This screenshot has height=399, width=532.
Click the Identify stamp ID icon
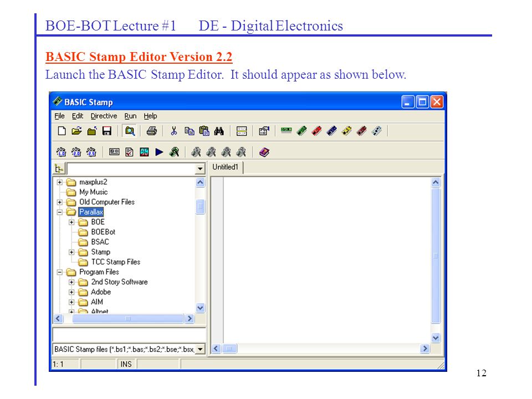(x=114, y=152)
